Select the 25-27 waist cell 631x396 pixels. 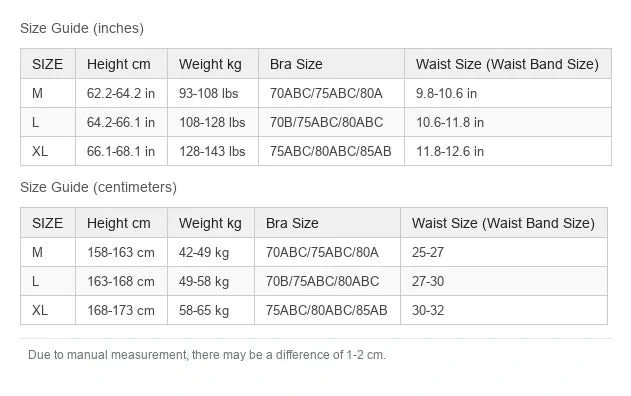coord(504,252)
